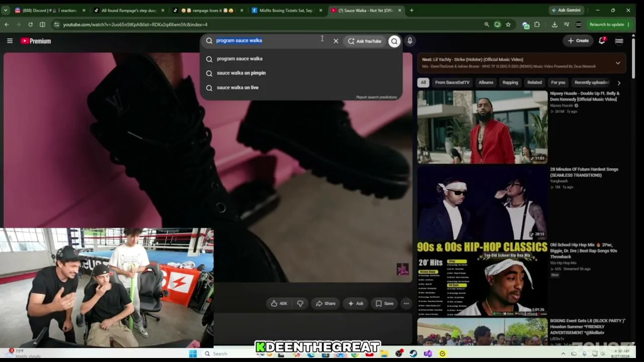Open a new browser tab

[411, 10]
